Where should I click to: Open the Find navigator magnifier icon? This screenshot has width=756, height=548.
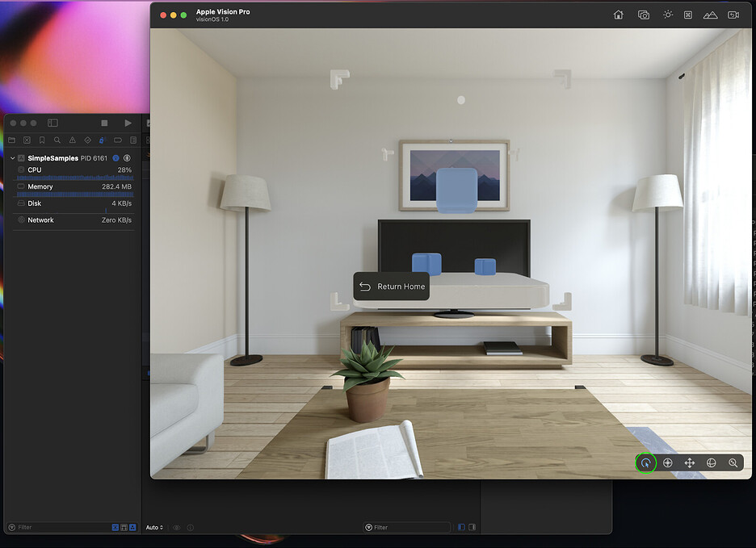point(57,140)
